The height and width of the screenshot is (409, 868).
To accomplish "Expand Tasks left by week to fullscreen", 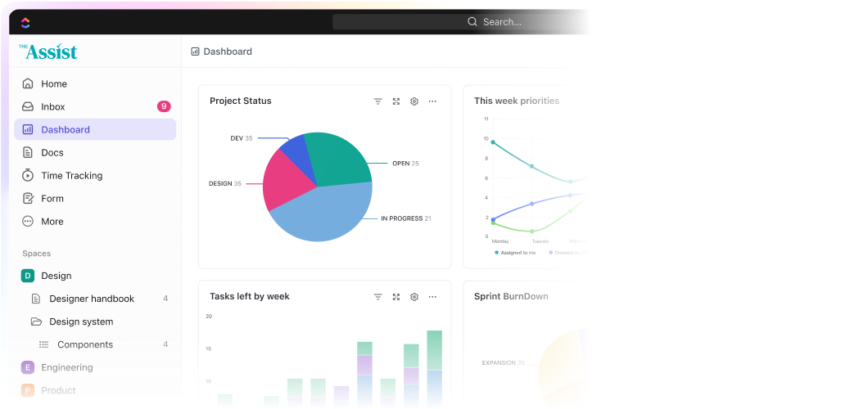I will (396, 297).
